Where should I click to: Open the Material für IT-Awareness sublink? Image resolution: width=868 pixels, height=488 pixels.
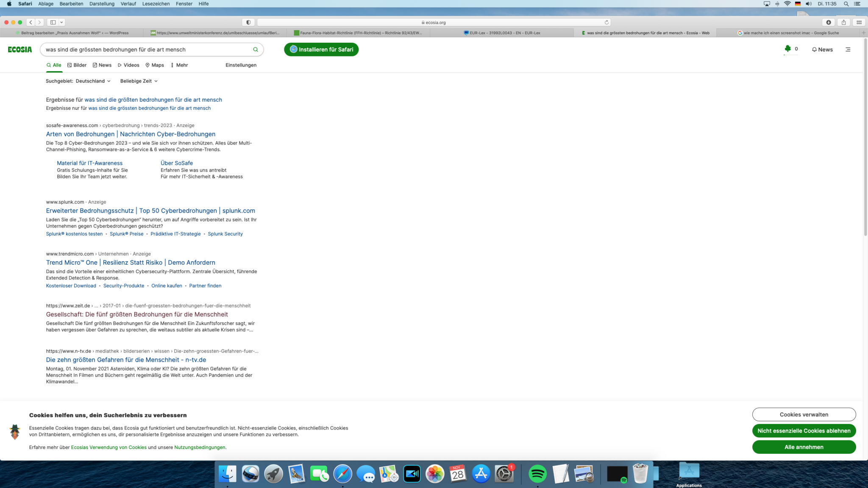[x=89, y=163]
